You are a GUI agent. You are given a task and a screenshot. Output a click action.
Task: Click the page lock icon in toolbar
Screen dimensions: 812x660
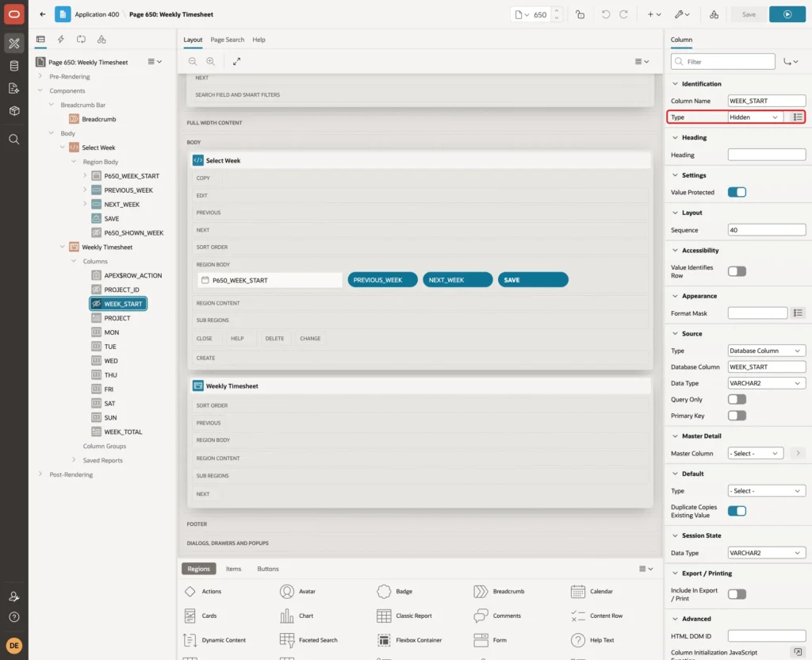click(580, 14)
